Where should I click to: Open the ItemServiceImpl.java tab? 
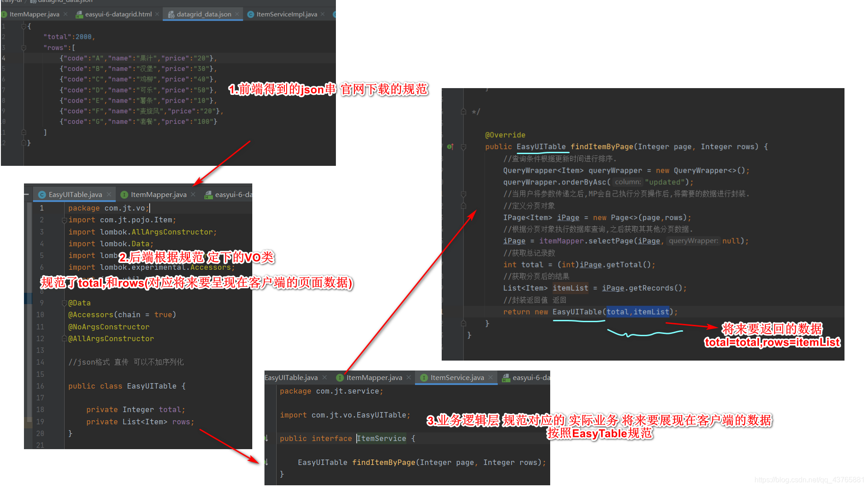coord(287,14)
